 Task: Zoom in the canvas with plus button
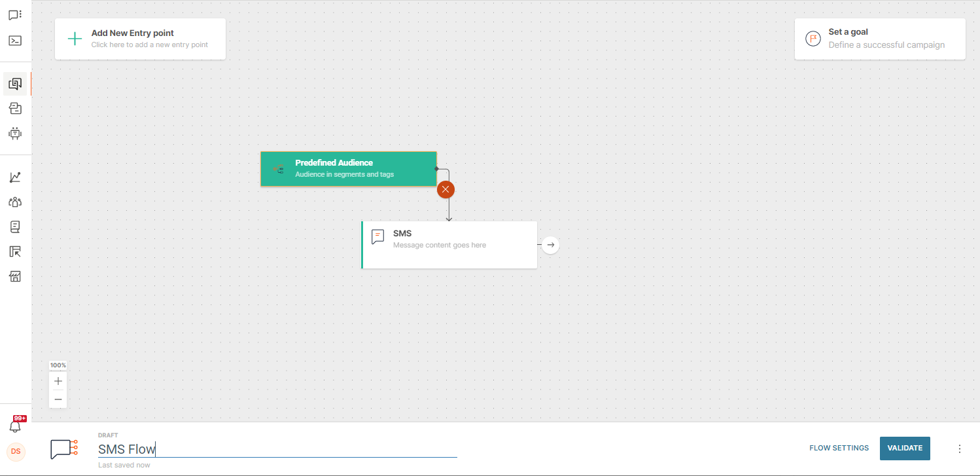(58, 381)
